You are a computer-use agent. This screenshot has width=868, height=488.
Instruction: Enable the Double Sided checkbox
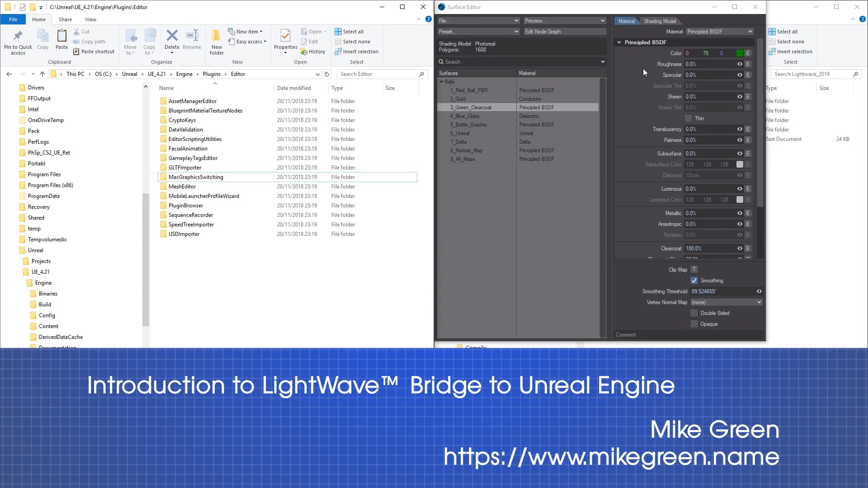pos(694,313)
